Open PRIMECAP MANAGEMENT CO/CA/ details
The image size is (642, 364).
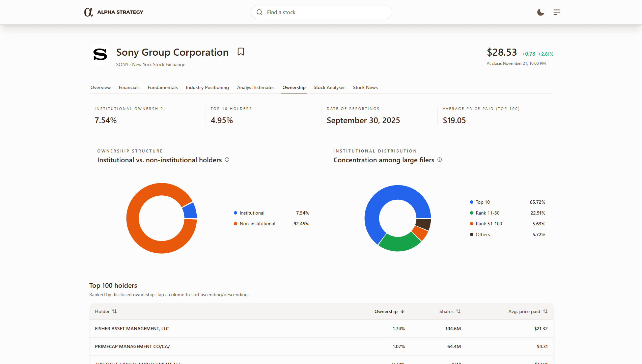(132, 346)
